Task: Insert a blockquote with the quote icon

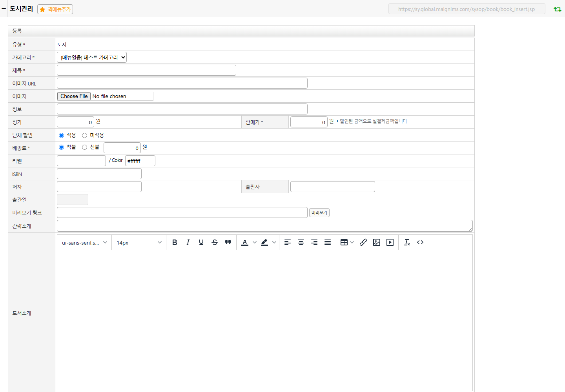Action: (228, 242)
